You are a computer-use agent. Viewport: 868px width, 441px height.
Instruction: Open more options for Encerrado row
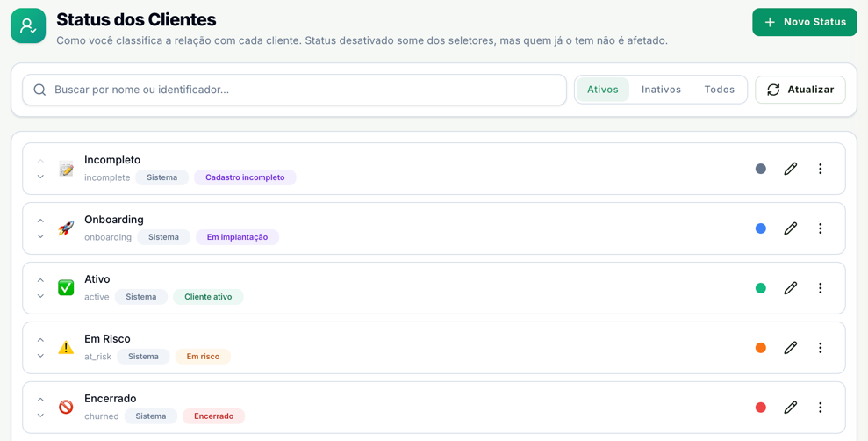[x=821, y=408]
